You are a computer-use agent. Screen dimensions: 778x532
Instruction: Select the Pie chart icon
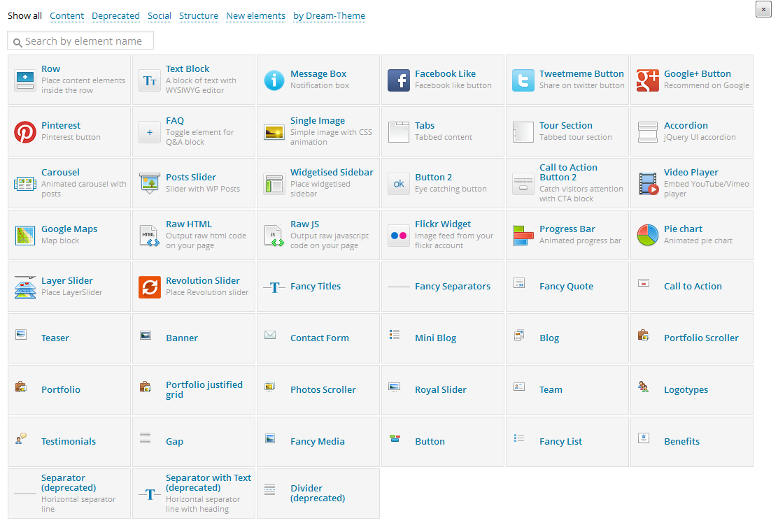(x=648, y=236)
